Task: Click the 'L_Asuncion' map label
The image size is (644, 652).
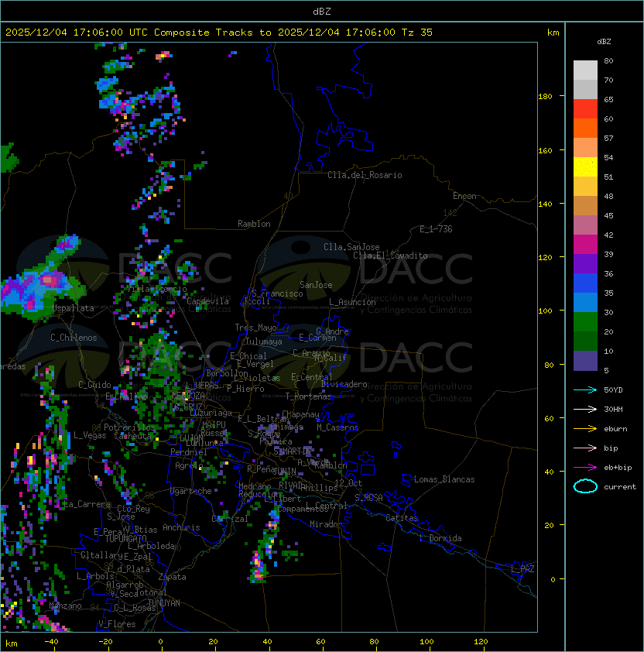Action: (x=352, y=302)
